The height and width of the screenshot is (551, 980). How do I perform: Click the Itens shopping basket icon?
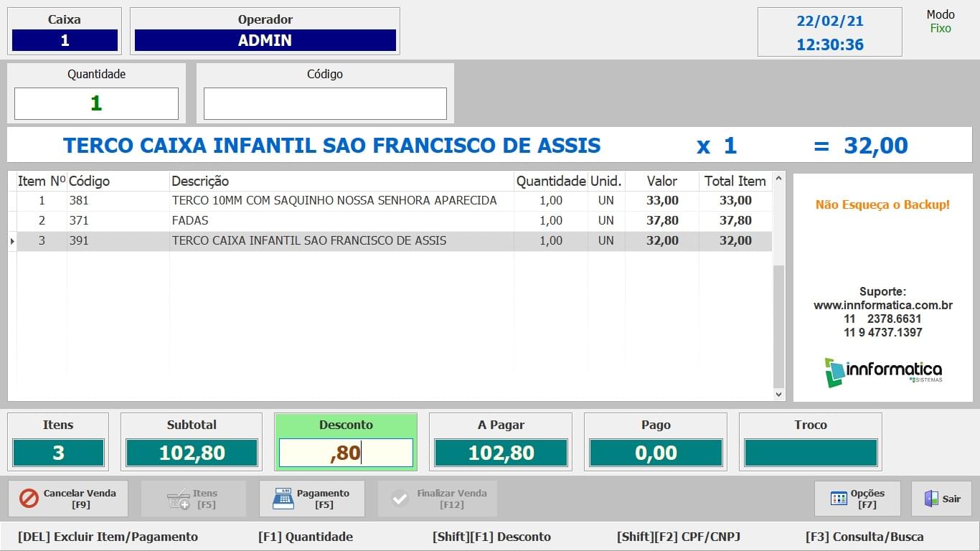[x=178, y=499]
